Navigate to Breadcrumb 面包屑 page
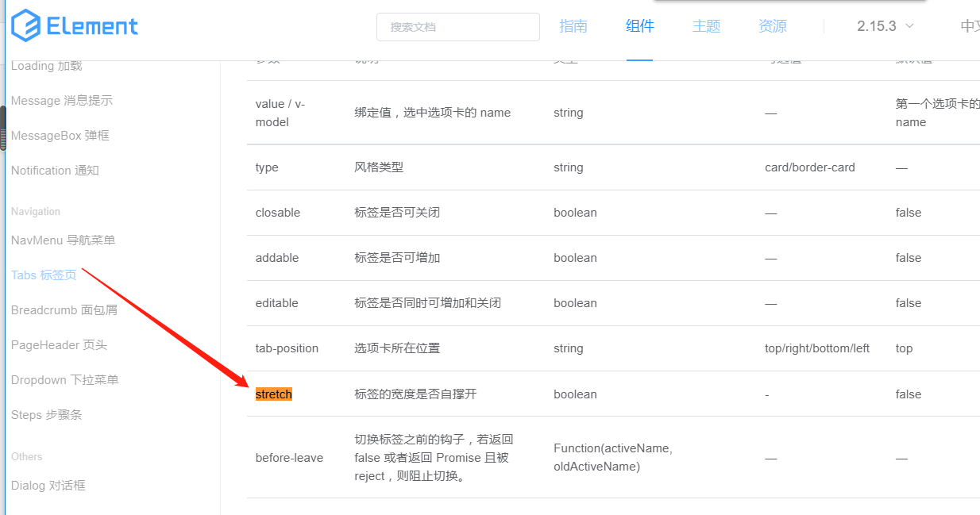This screenshot has height=515, width=980. point(64,309)
